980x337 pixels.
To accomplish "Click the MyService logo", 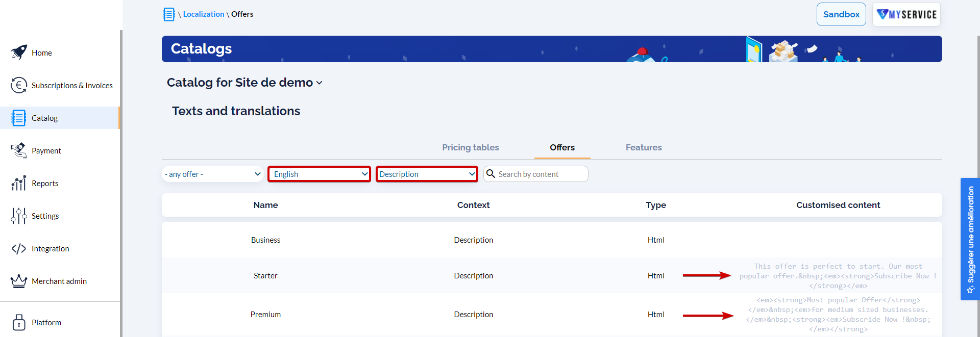I will point(906,14).
